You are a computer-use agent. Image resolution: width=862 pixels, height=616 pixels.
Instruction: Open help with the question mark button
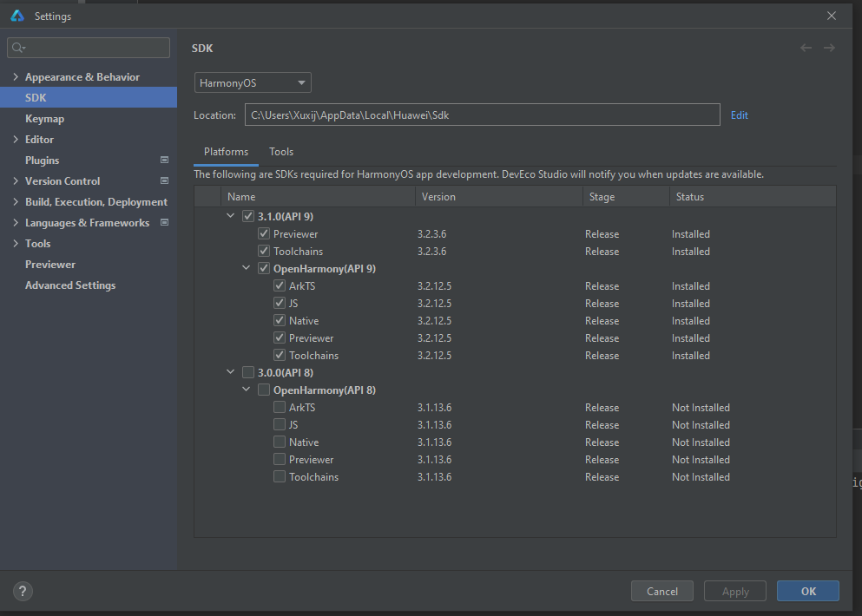coord(23,591)
